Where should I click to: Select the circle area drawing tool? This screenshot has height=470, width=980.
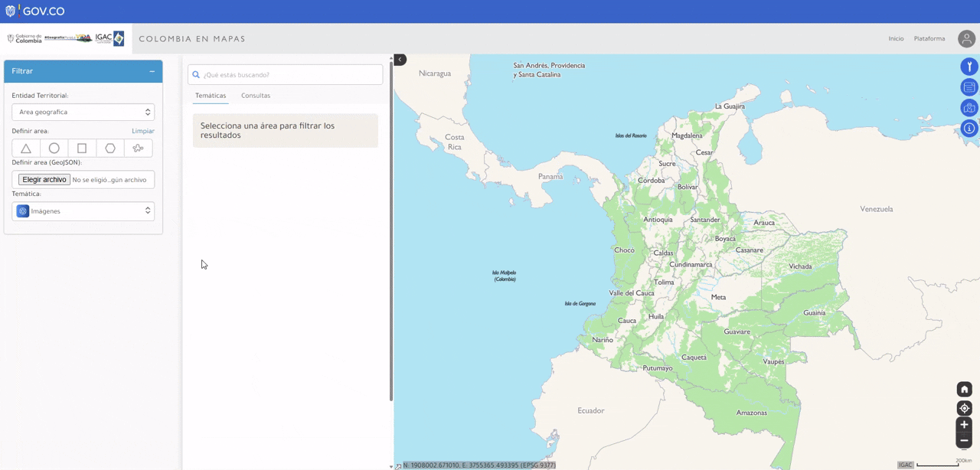click(54, 149)
